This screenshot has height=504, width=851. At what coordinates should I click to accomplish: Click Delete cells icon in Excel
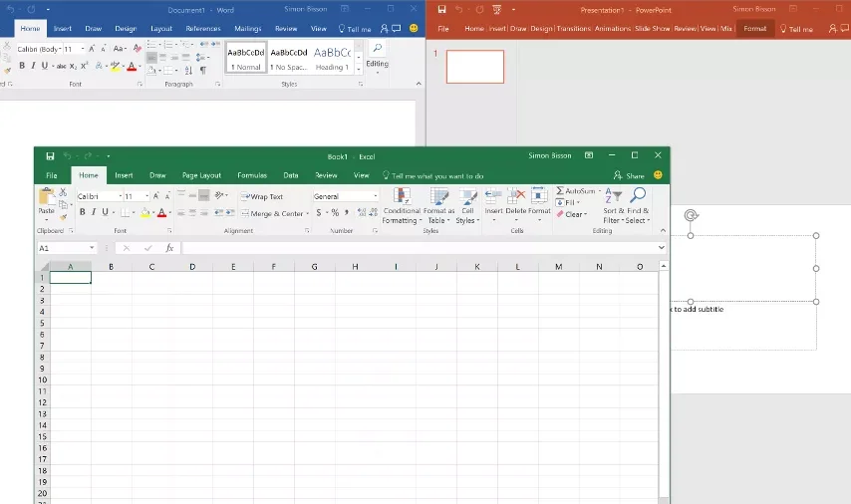pos(516,195)
